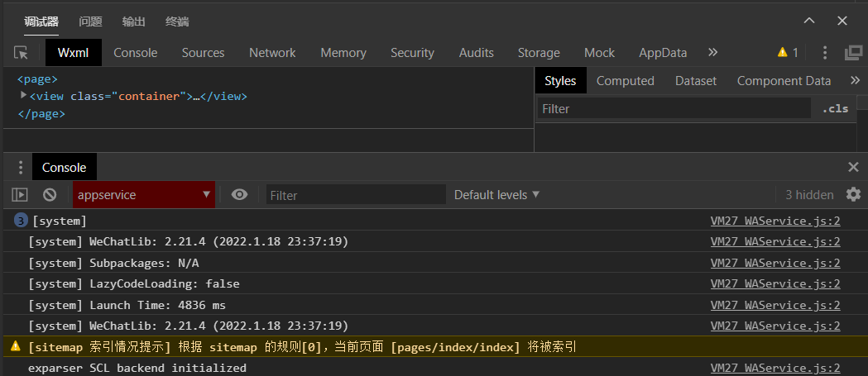Image resolution: width=868 pixels, height=376 pixels.
Task: Select the opening <page> tag
Action: [37, 79]
